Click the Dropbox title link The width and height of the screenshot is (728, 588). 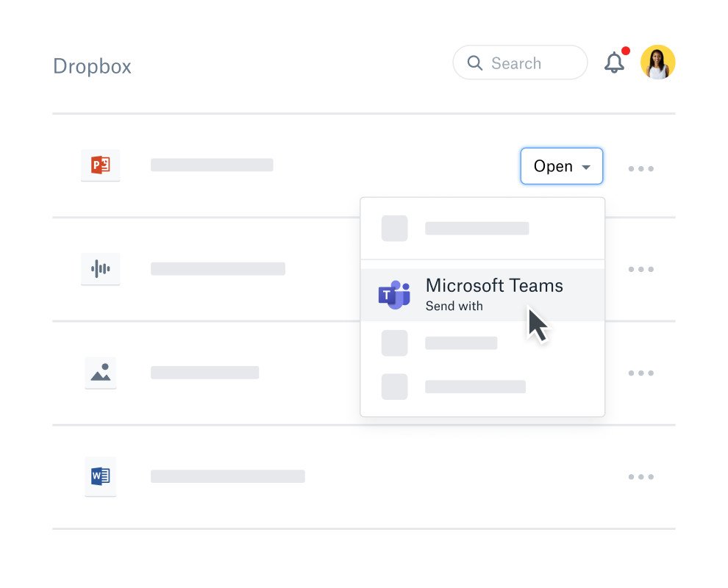(92, 66)
